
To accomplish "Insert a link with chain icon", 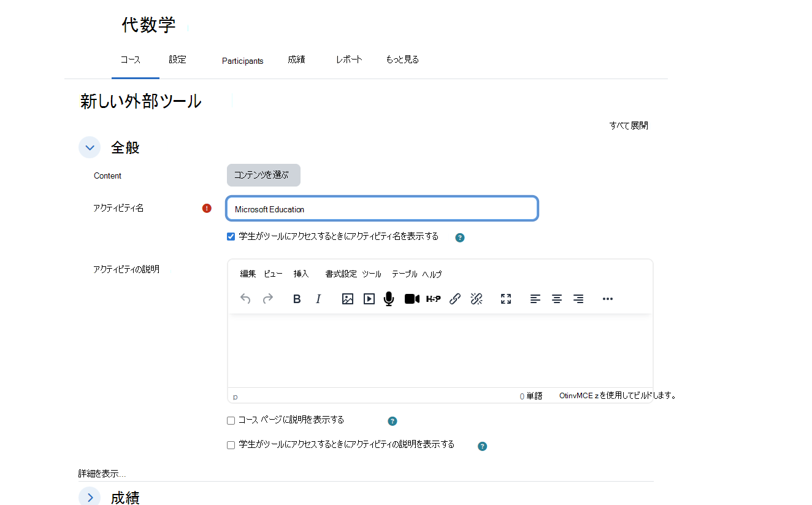I will click(455, 299).
